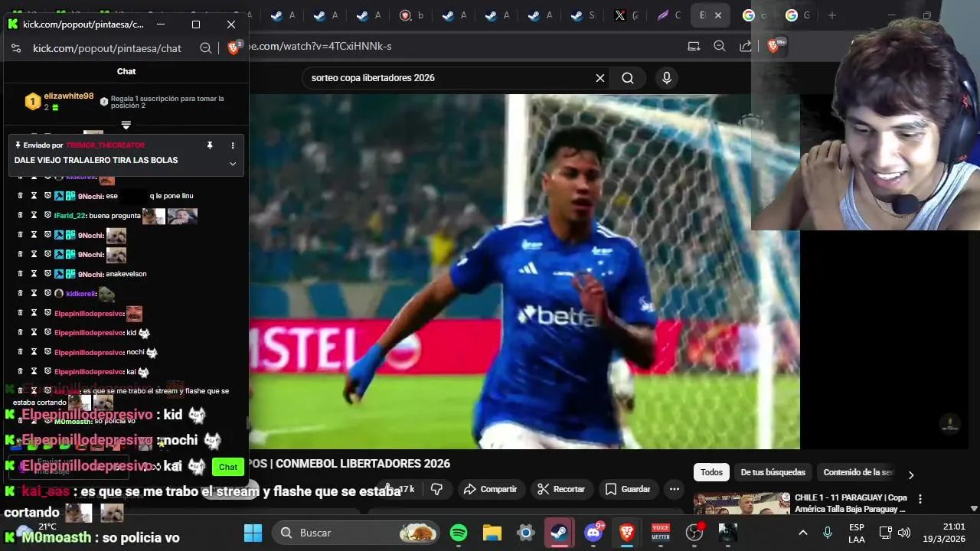Click the Recortar clip button
980x551 pixels.
pos(561,489)
